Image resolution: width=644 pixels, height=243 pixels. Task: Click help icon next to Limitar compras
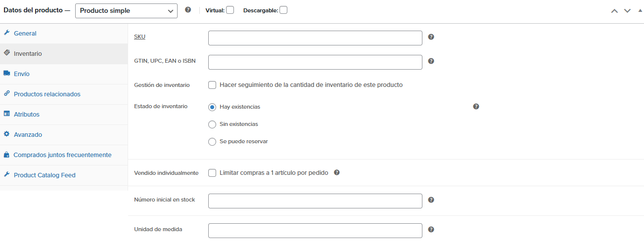[x=337, y=173]
